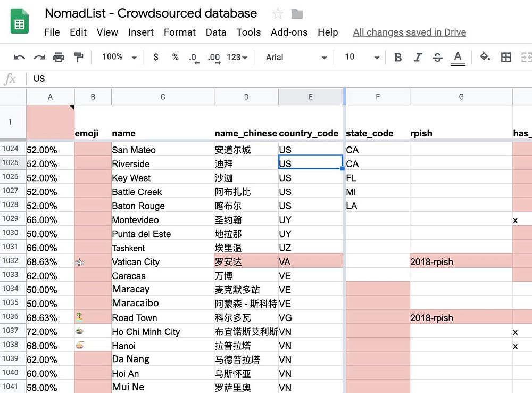Open the Data menu
Screen dimensions: 532x393
(x=216, y=32)
